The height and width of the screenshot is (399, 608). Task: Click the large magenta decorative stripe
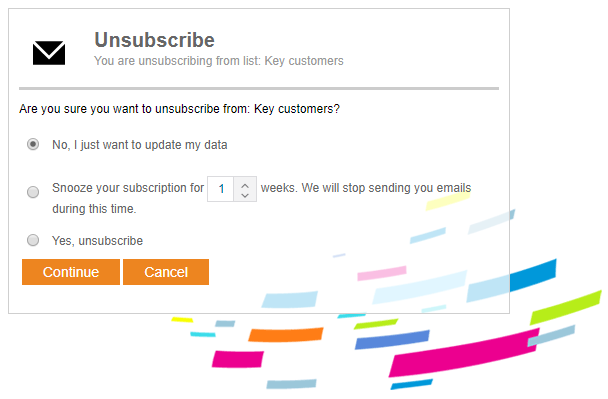464,352
